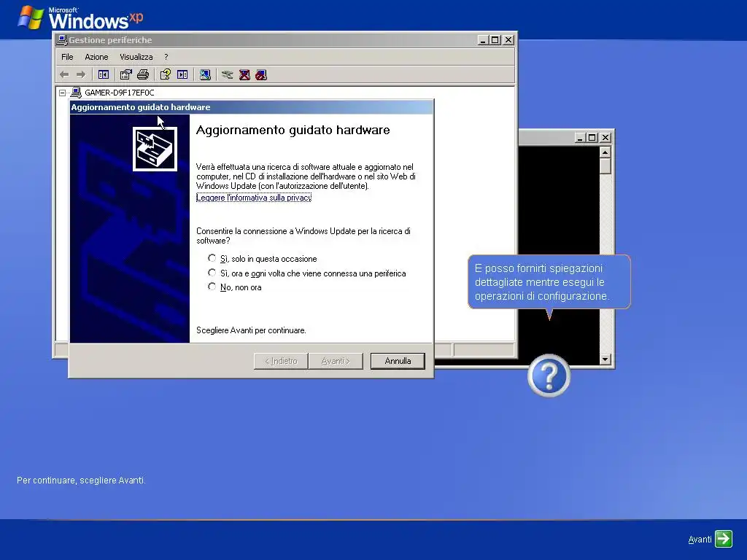747x560 pixels.
Task: Toggle the action pane toolbar icon
Action: tap(182, 75)
